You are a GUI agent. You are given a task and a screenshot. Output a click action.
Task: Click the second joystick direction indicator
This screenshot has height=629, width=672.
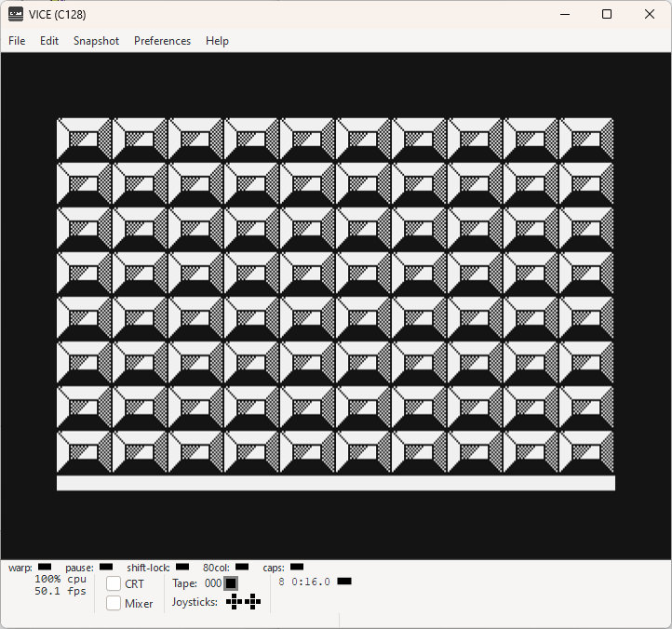(x=253, y=602)
